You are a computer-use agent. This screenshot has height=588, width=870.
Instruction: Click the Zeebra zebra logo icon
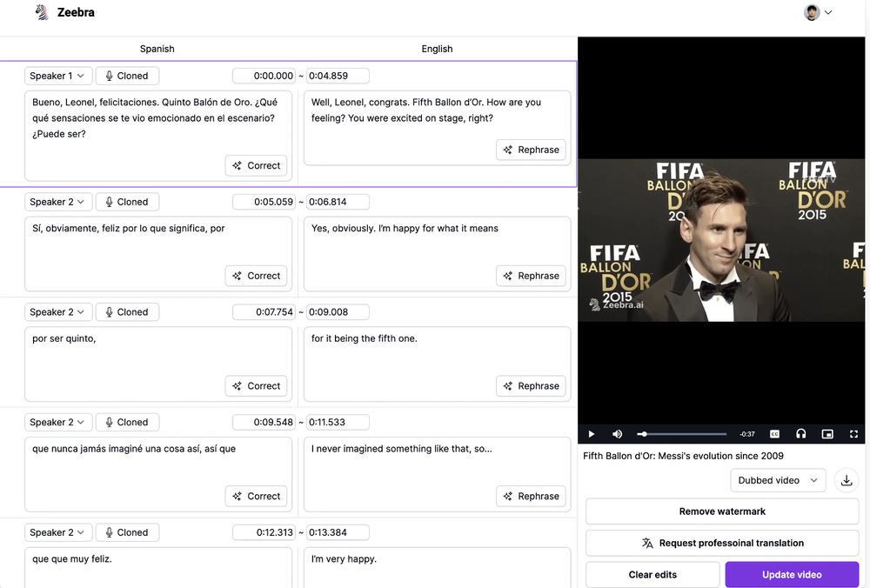coord(42,12)
